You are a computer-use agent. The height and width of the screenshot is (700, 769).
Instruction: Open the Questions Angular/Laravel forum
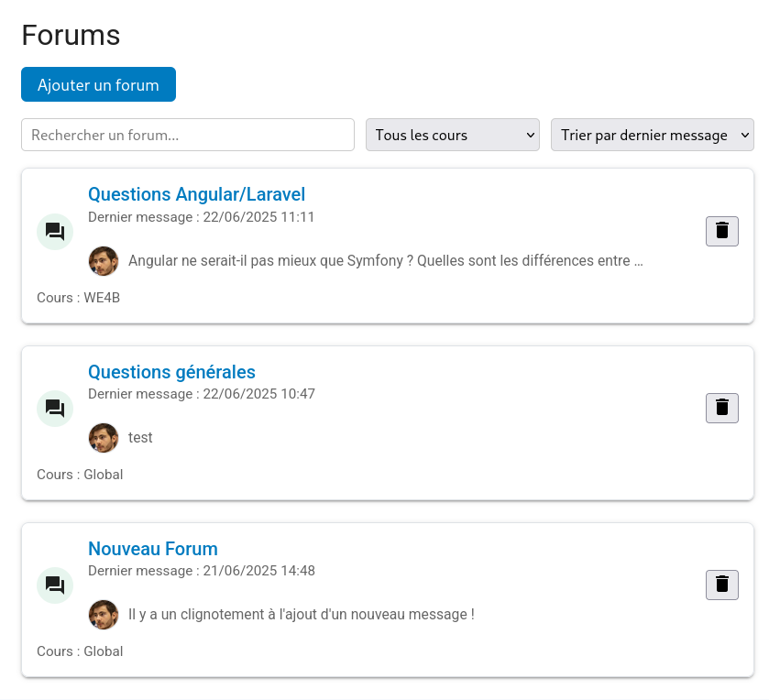tap(196, 194)
